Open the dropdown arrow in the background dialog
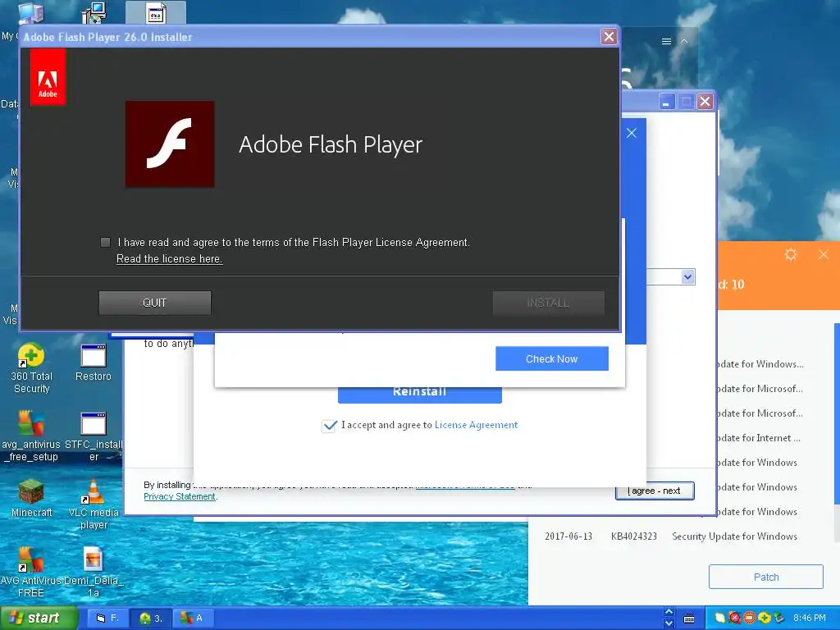 click(688, 277)
